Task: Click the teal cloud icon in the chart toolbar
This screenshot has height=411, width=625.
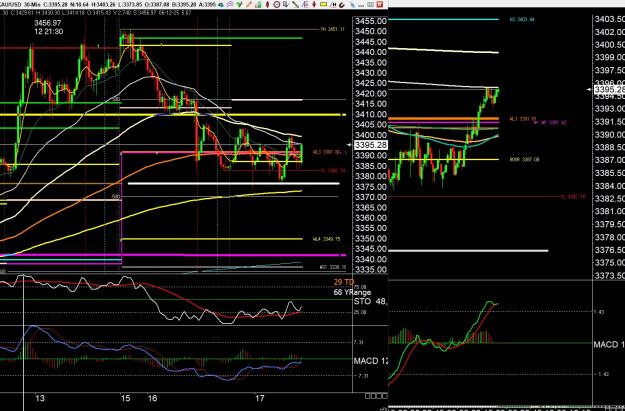Action: pos(221,4)
